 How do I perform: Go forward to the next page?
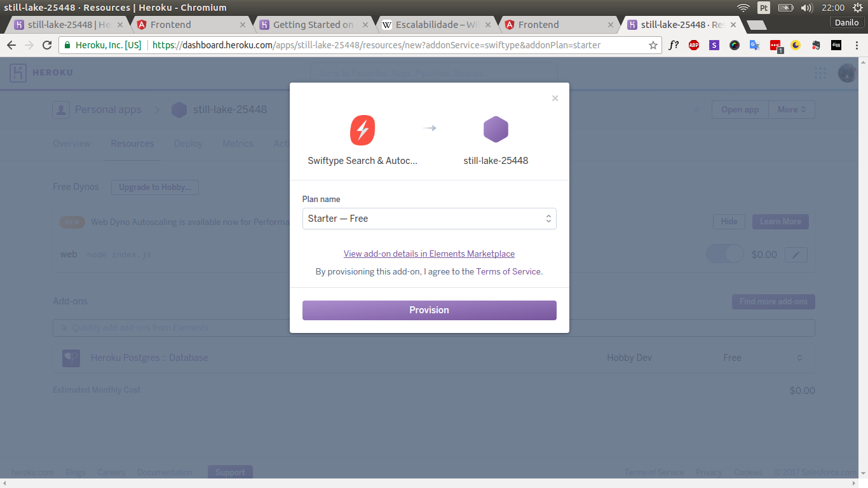[x=29, y=45]
